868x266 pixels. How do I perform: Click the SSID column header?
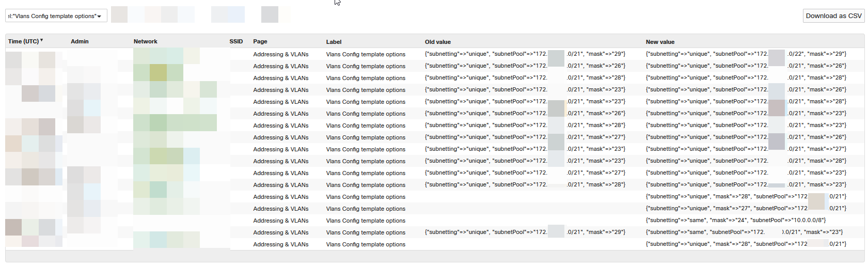pyautogui.click(x=236, y=41)
